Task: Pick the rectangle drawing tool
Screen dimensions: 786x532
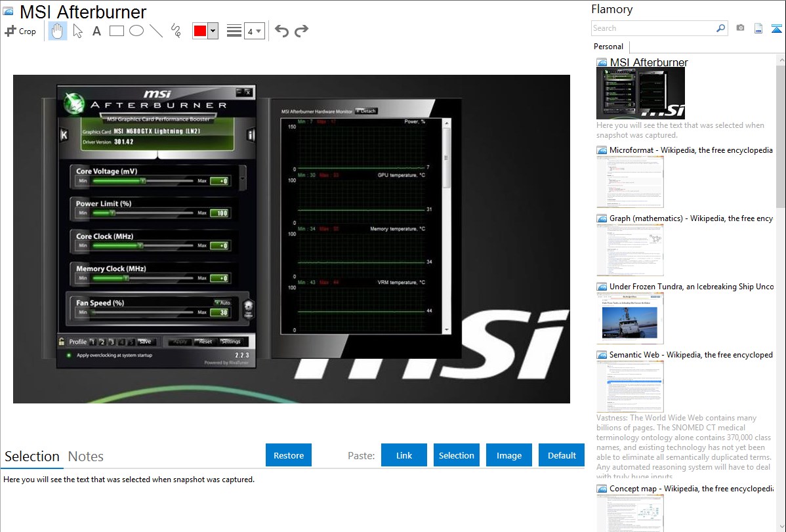Action: tap(116, 31)
